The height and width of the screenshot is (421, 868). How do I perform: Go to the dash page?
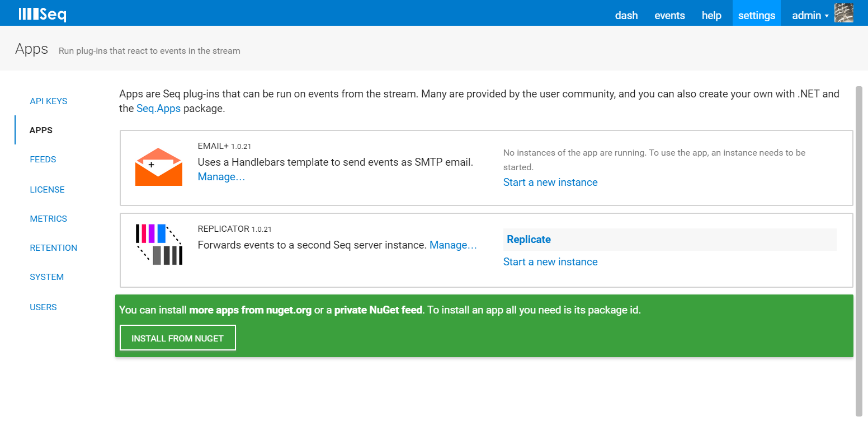point(626,16)
